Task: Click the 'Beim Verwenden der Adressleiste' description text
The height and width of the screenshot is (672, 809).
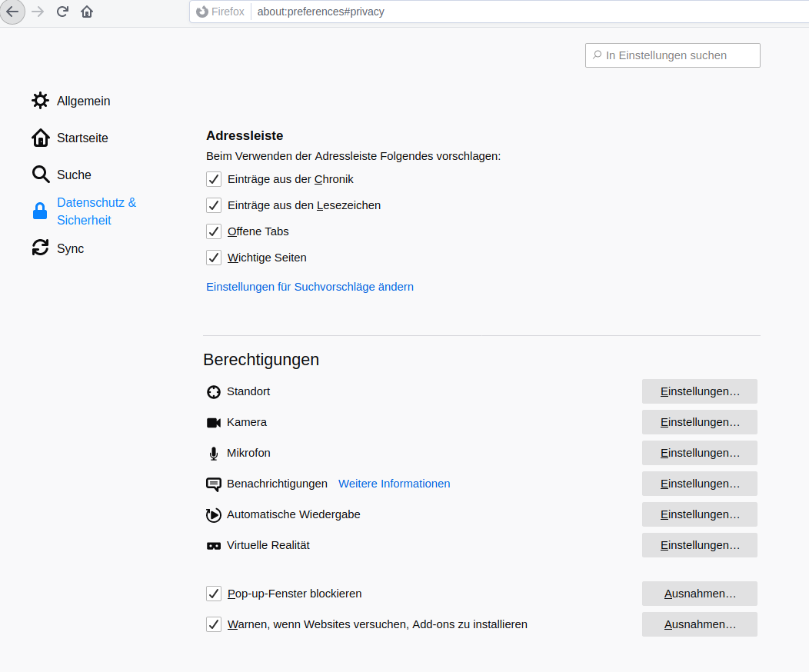Action: (354, 156)
